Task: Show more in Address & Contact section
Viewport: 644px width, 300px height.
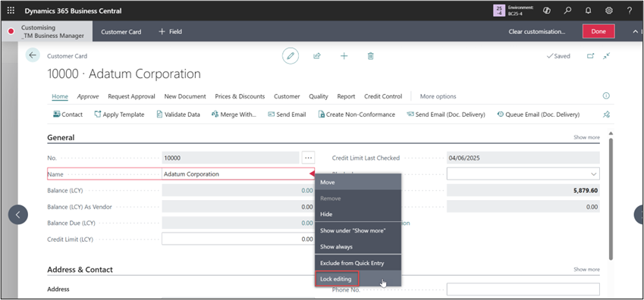Action: coord(586,270)
